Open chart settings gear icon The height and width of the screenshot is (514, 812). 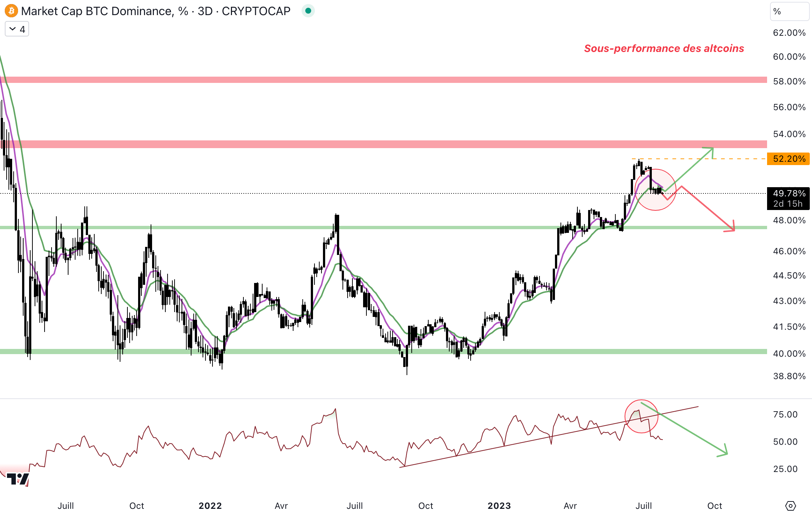point(790,506)
